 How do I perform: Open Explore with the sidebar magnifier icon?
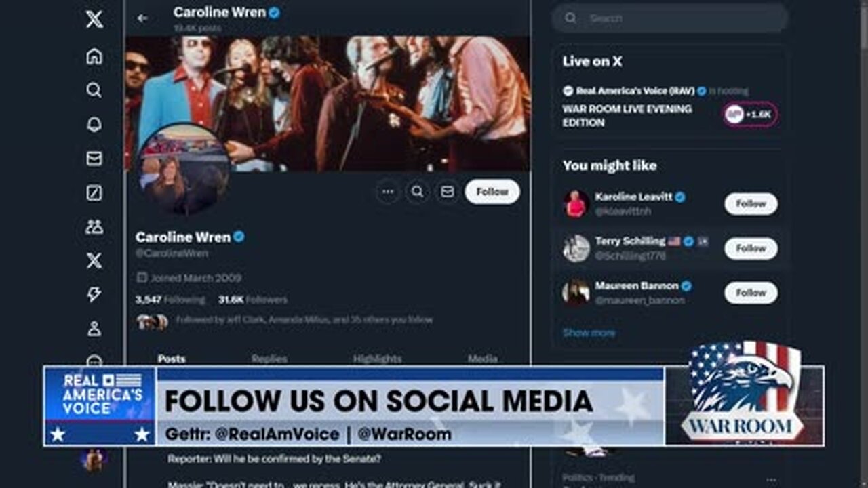94,90
